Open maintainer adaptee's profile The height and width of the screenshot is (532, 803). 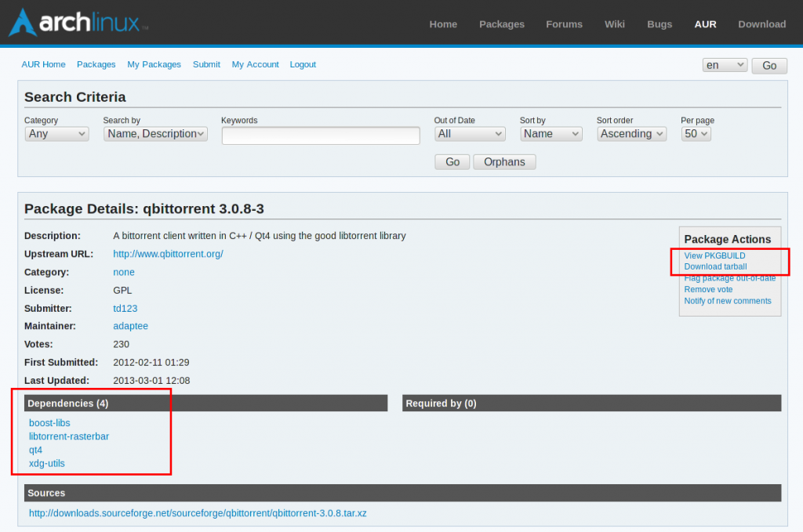[130, 326]
